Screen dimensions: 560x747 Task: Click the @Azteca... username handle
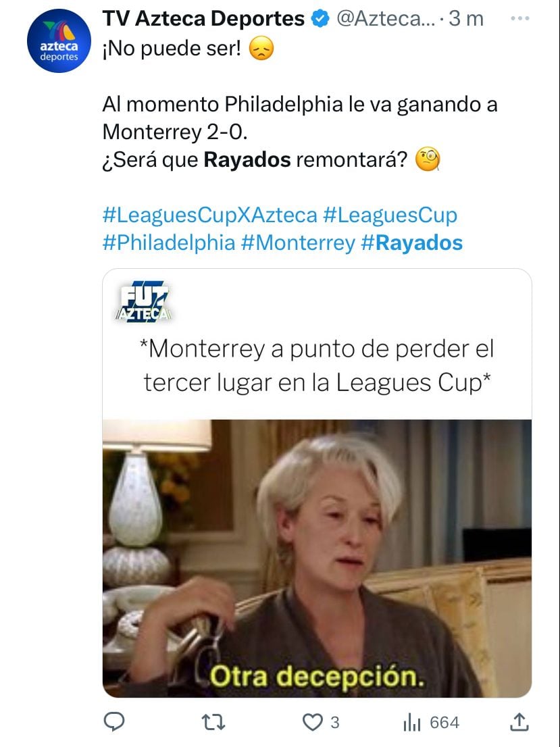pyautogui.click(x=386, y=19)
